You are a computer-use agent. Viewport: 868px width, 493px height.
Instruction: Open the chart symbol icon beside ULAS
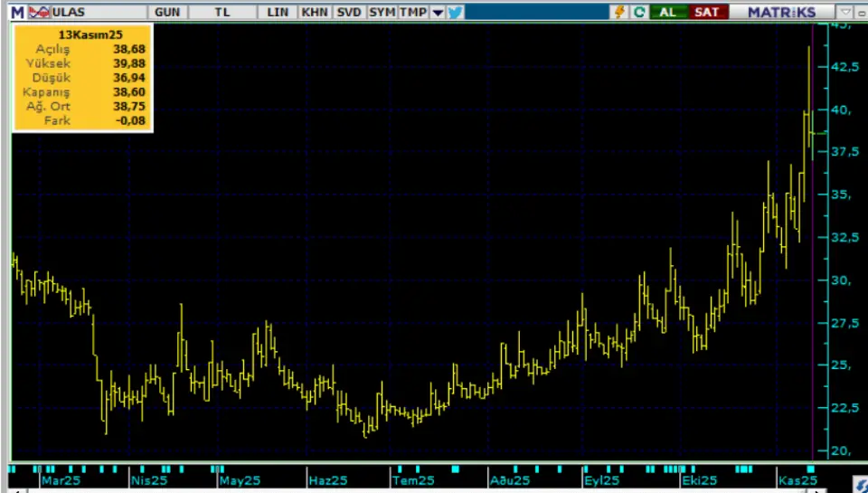click(x=37, y=12)
